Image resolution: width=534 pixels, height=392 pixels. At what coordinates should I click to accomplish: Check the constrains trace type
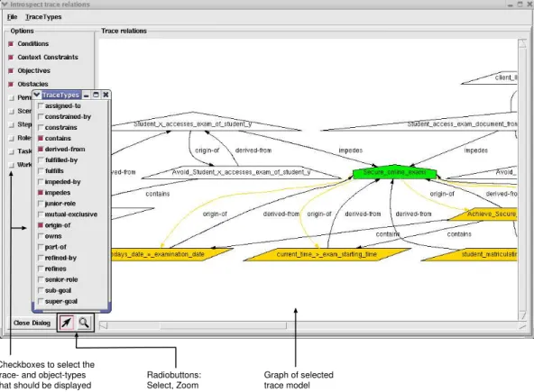pos(41,128)
